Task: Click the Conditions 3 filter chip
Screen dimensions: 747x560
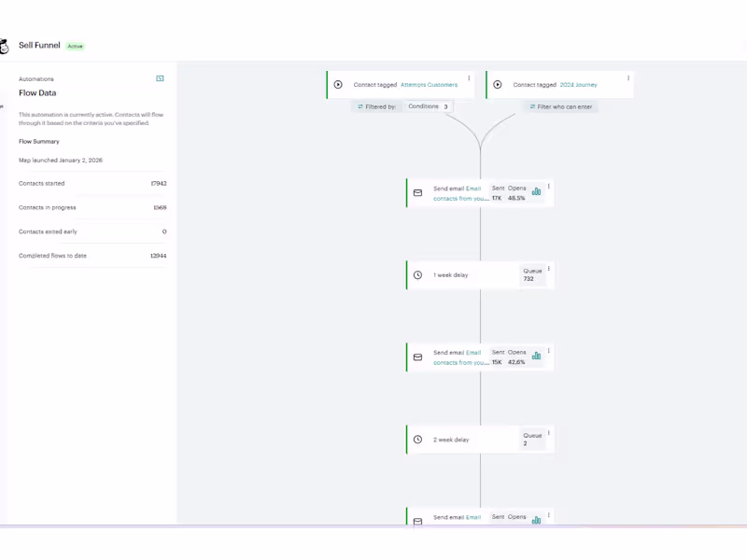Action: point(429,107)
